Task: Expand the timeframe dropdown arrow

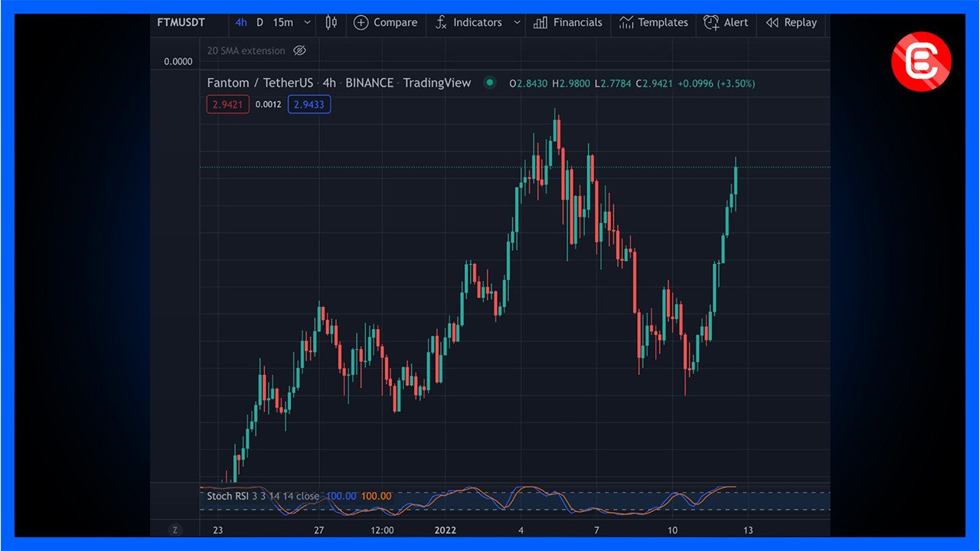Action: [x=308, y=22]
